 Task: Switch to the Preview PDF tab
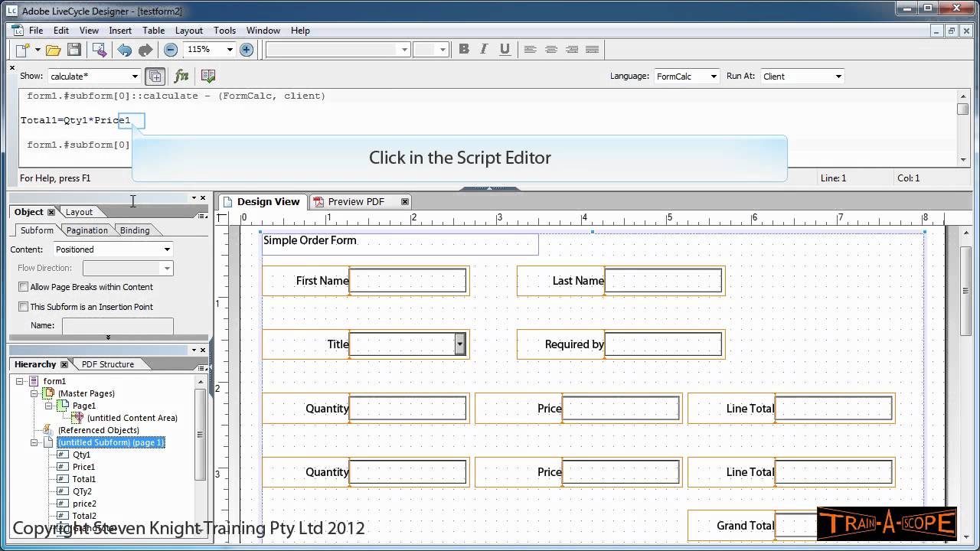pyautogui.click(x=356, y=202)
